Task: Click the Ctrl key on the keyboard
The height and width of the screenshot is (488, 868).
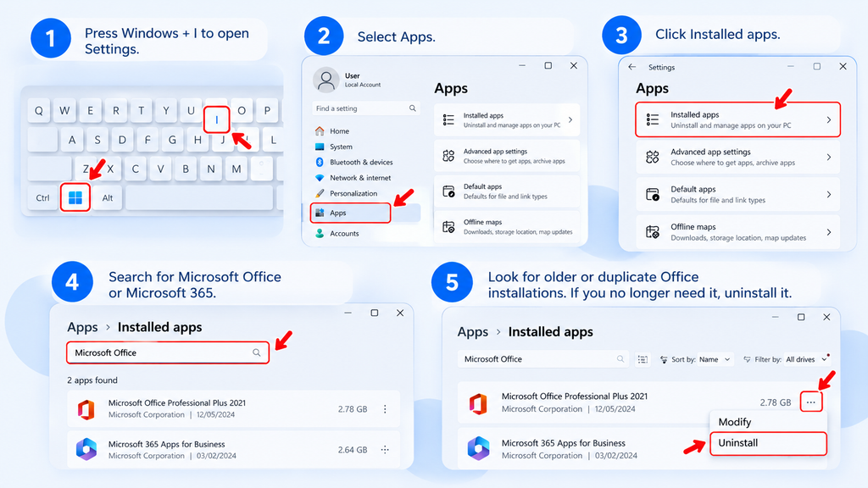Action: tap(42, 198)
